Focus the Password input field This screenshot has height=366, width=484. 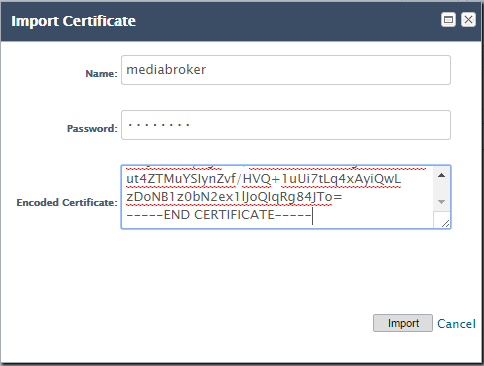coord(286,125)
